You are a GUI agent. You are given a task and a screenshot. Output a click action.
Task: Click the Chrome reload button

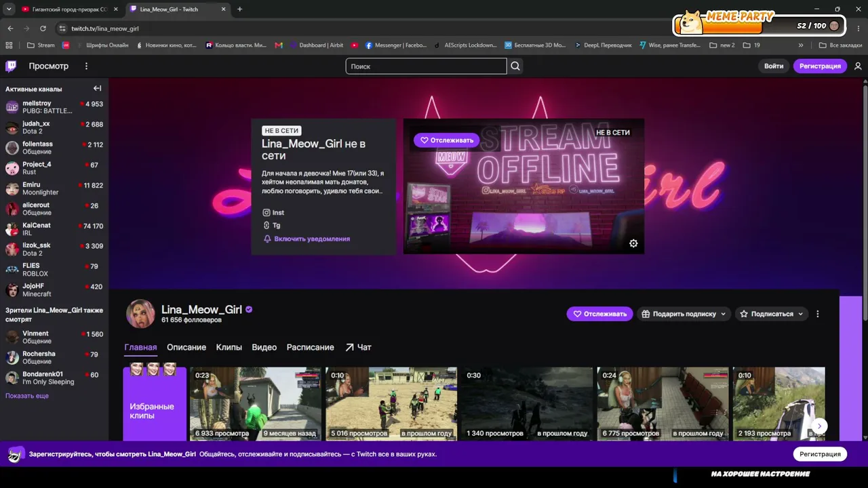tap(43, 28)
